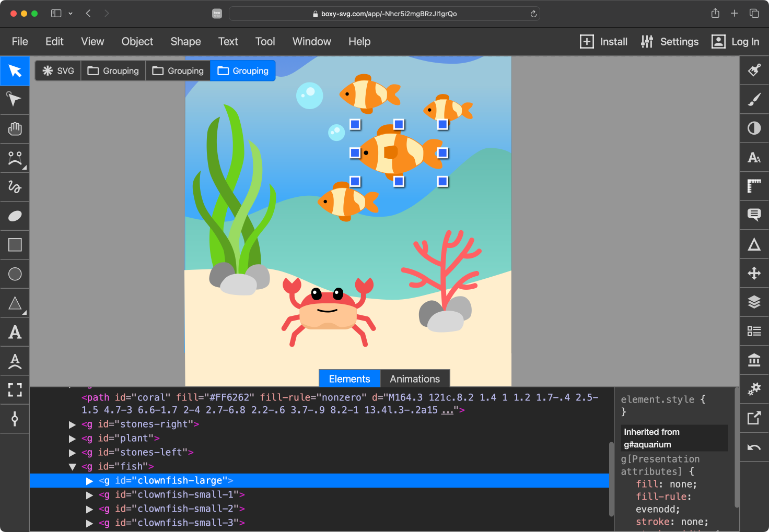Open the Meta comment panel
Image resolution: width=769 pixels, height=532 pixels.
pyautogui.click(x=754, y=215)
